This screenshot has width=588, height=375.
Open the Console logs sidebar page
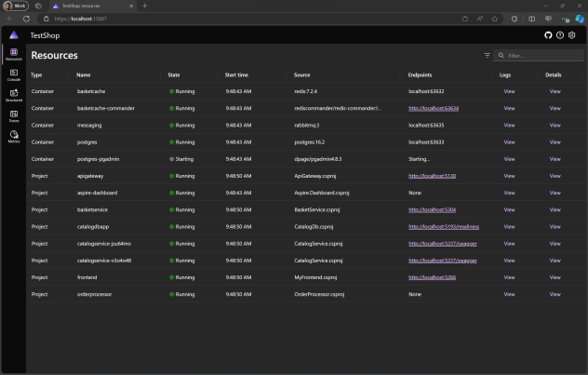[13, 74]
